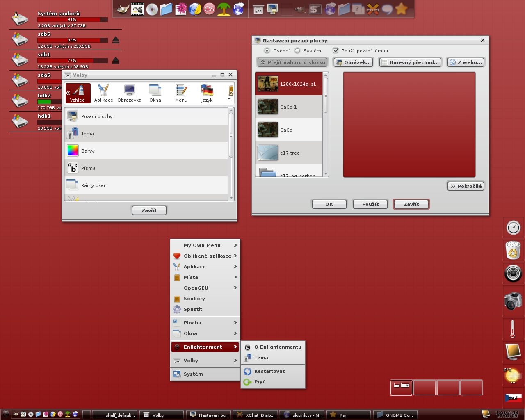
Task: Expand the Pokročilé advanced options
Action: pos(466,186)
